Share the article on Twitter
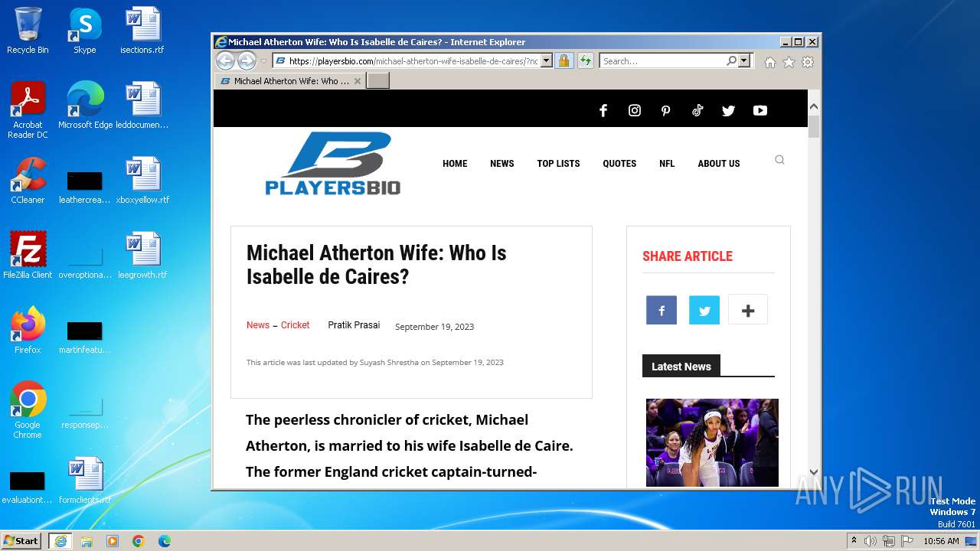The image size is (980, 551). [704, 311]
